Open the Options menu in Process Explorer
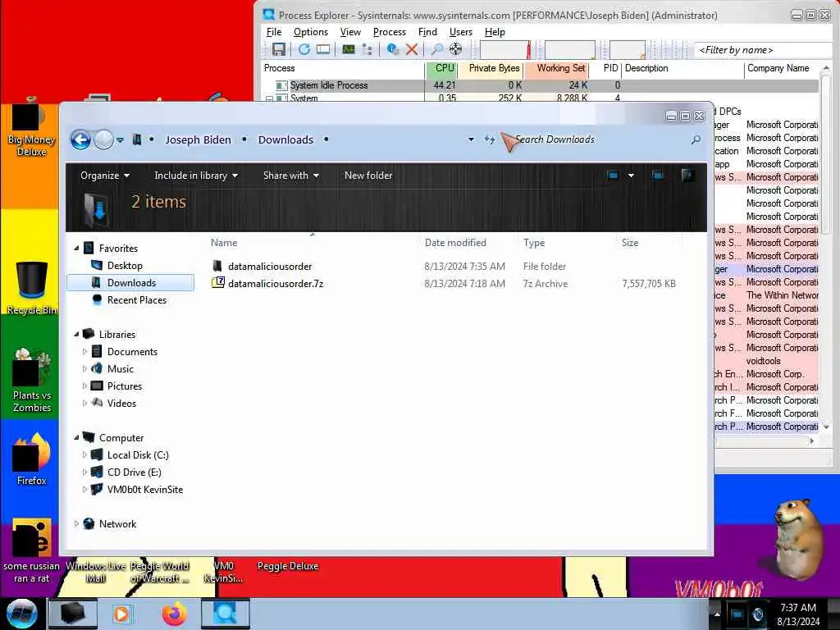 [x=311, y=32]
